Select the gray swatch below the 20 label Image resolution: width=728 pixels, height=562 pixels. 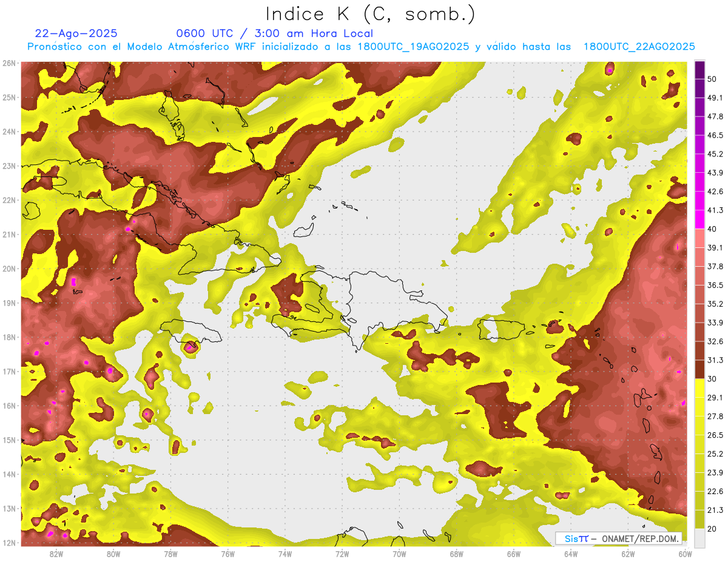point(699,537)
